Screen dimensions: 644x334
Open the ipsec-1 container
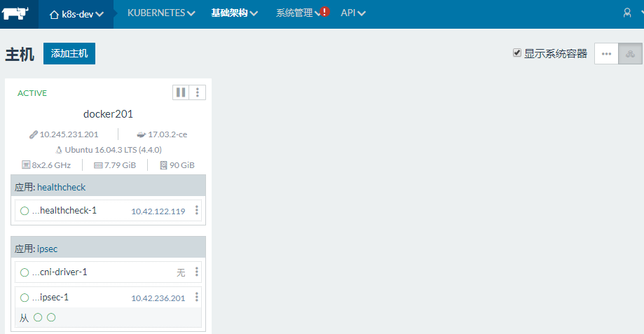click(x=50, y=298)
